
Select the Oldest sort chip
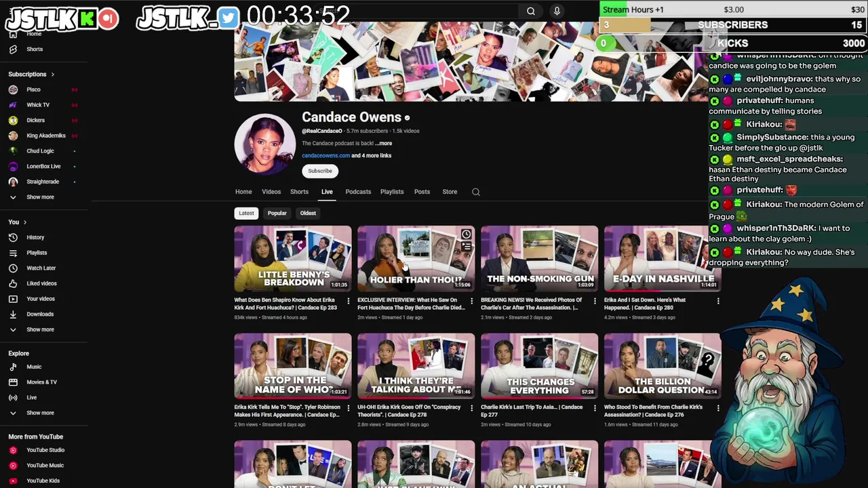(x=308, y=213)
